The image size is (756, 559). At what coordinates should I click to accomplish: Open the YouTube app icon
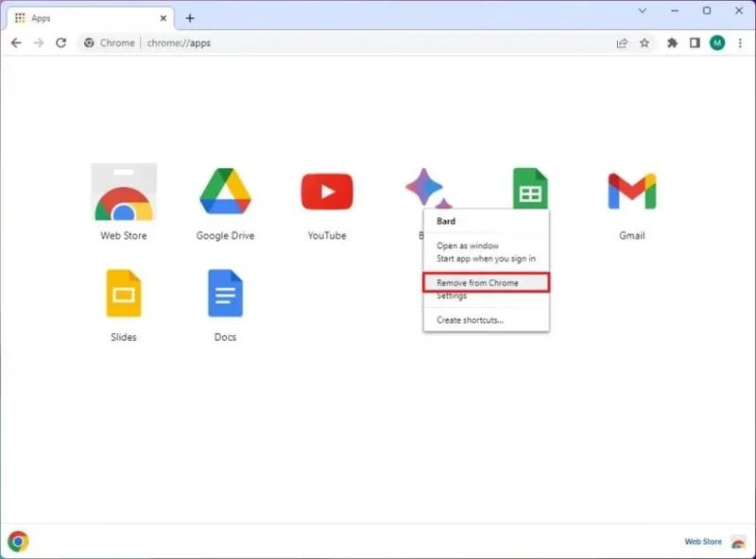click(x=327, y=192)
